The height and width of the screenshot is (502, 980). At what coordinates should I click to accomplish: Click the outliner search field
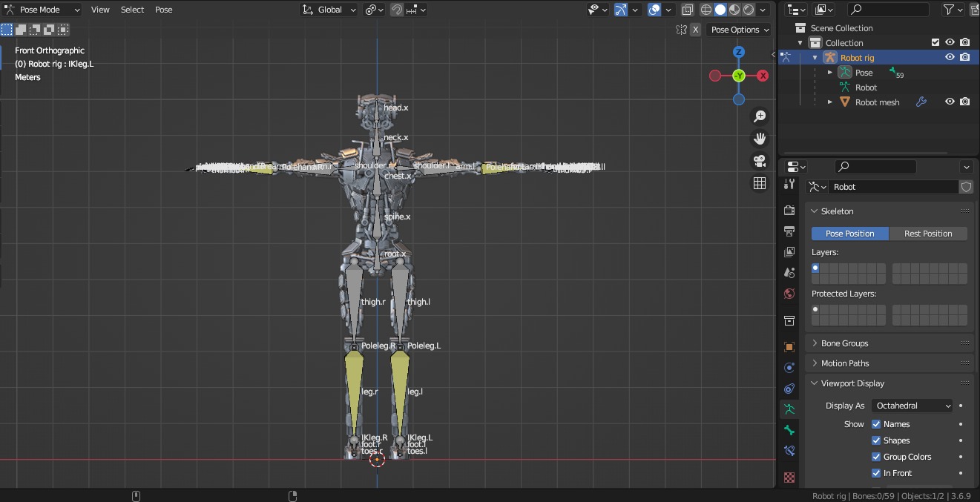coord(888,10)
